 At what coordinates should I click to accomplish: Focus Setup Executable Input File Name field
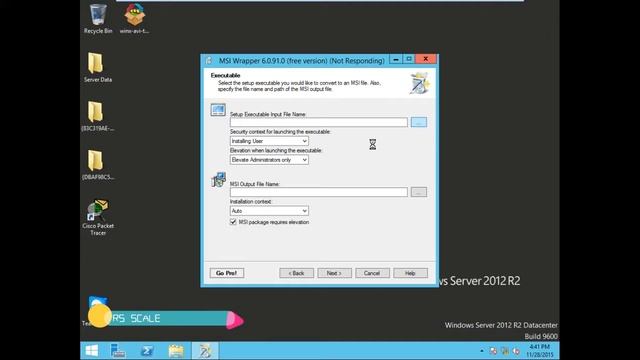coord(318,122)
